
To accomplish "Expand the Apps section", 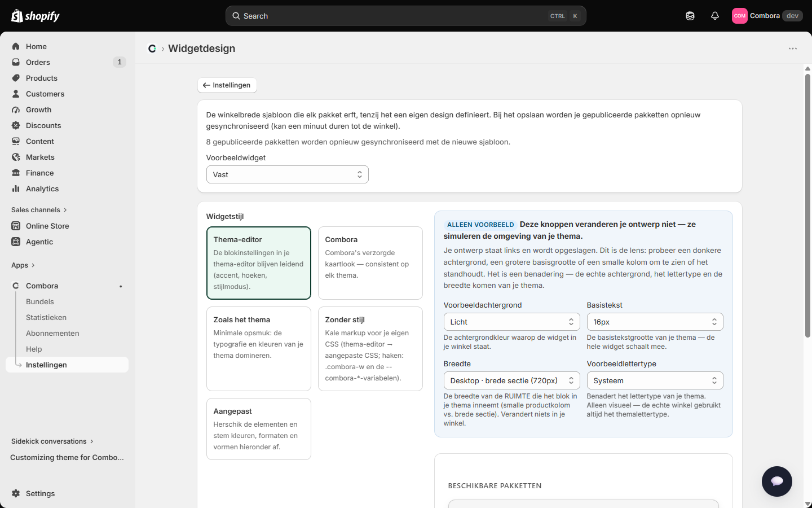I will 23,265.
